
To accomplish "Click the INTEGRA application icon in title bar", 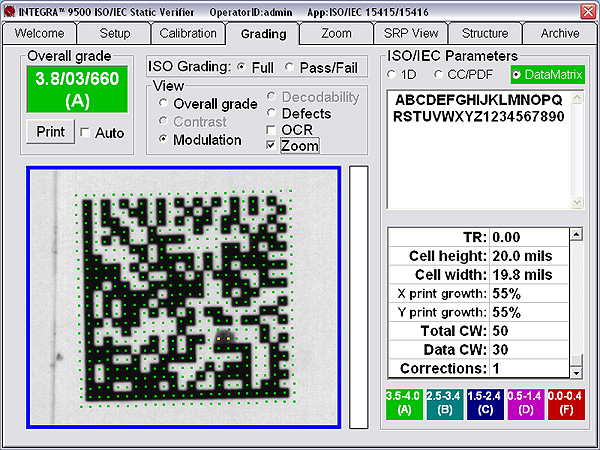I will click(x=9, y=9).
